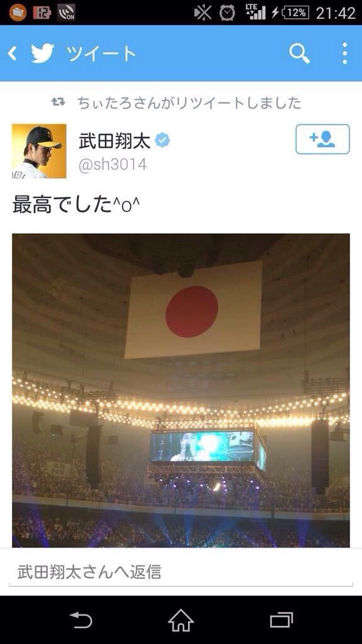Open the concert arena photo
The height and width of the screenshot is (644, 362).
pos(181,390)
